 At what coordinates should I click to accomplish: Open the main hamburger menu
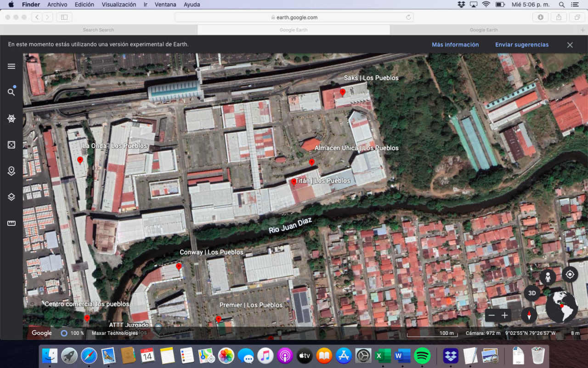click(11, 66)
